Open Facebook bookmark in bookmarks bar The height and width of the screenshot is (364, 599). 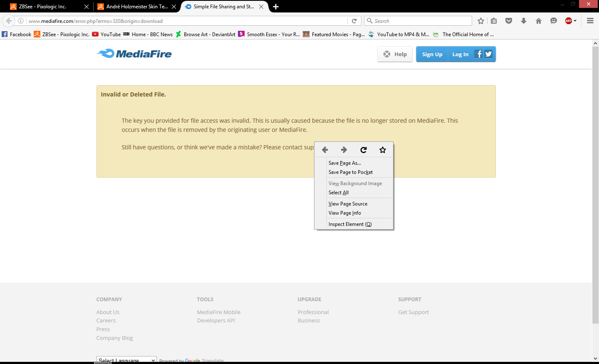[x=17, y=35]
